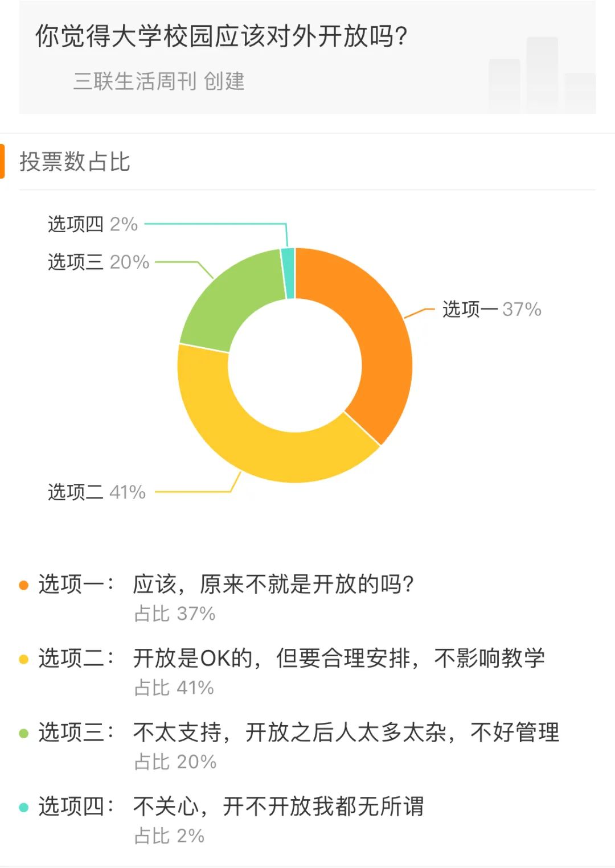Click the faded bar chart icon in header

point(542,75)
